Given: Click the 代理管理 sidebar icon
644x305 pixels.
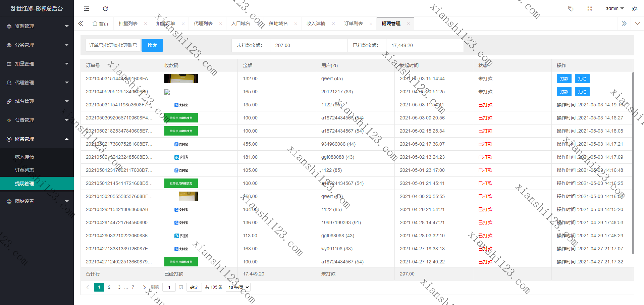Looking at the screenshot, I should click(9, 83).
